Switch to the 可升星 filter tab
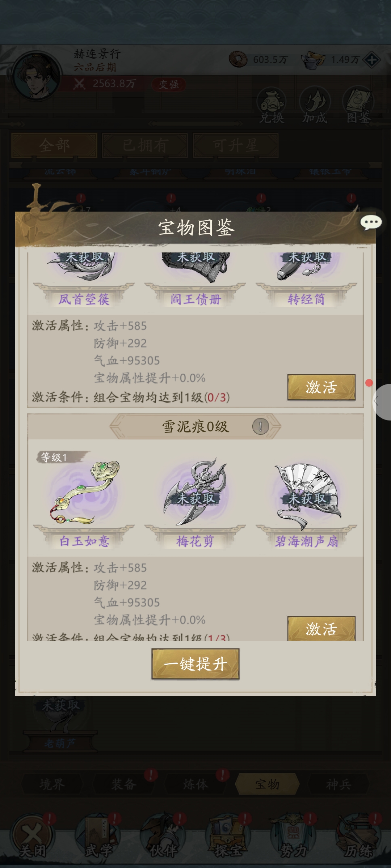391x868 pixels. (236, 145)
